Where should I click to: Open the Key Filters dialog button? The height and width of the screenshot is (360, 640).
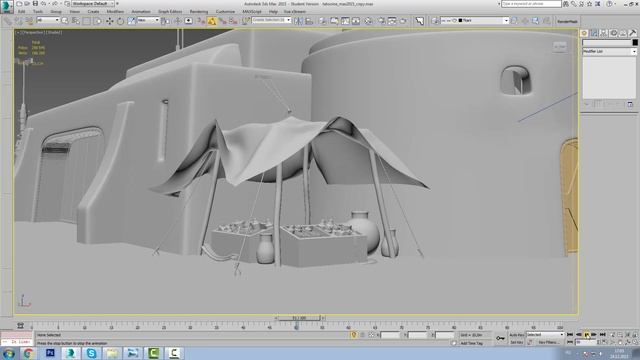[549, 342]
